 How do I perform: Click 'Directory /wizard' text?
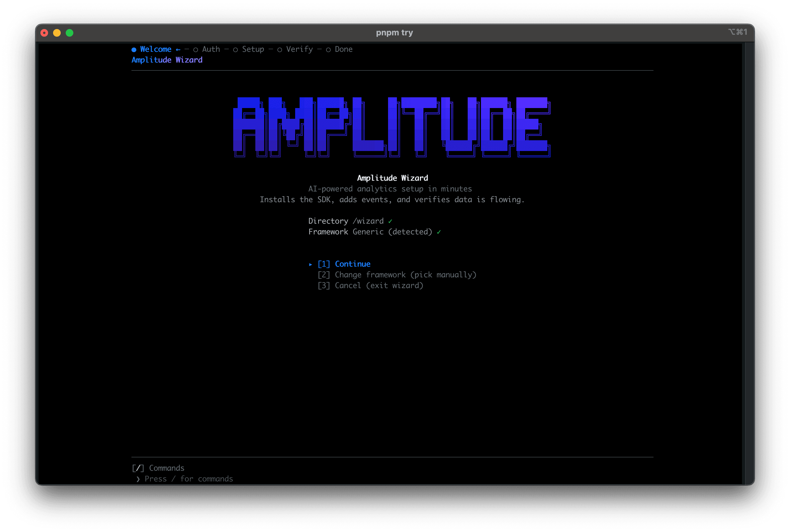click(x=346, y=221)
